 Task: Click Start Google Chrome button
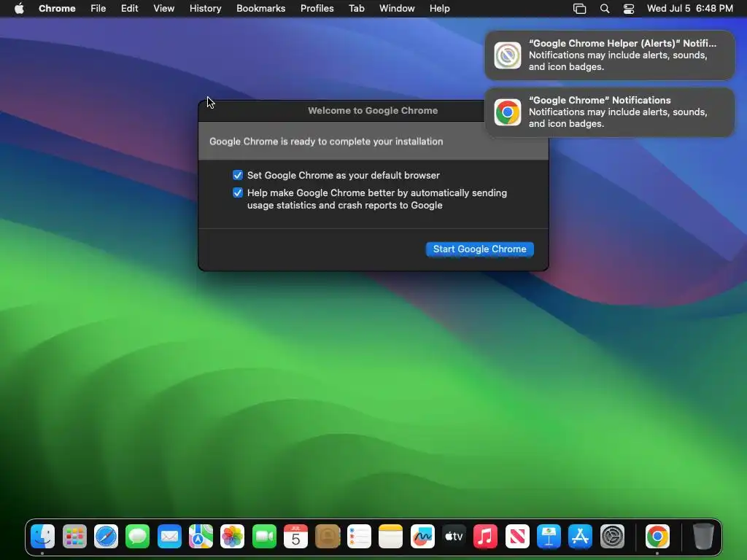coord(480,249)
